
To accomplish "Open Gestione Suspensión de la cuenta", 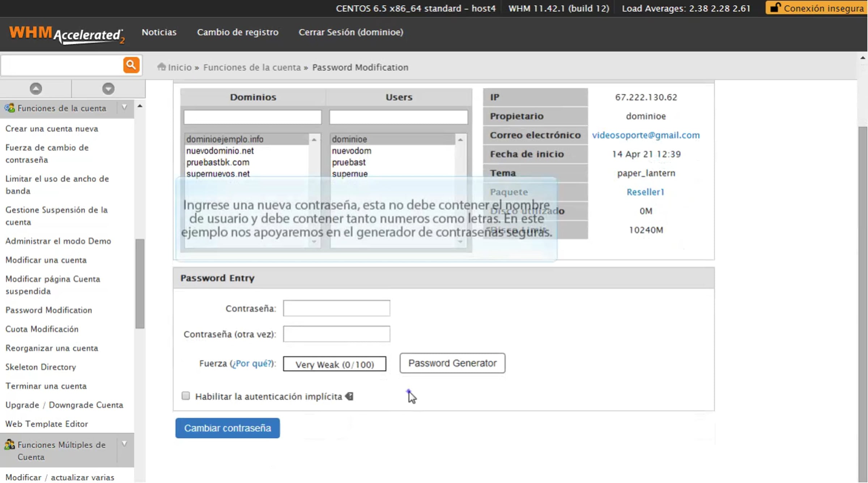I will (56, 216).
